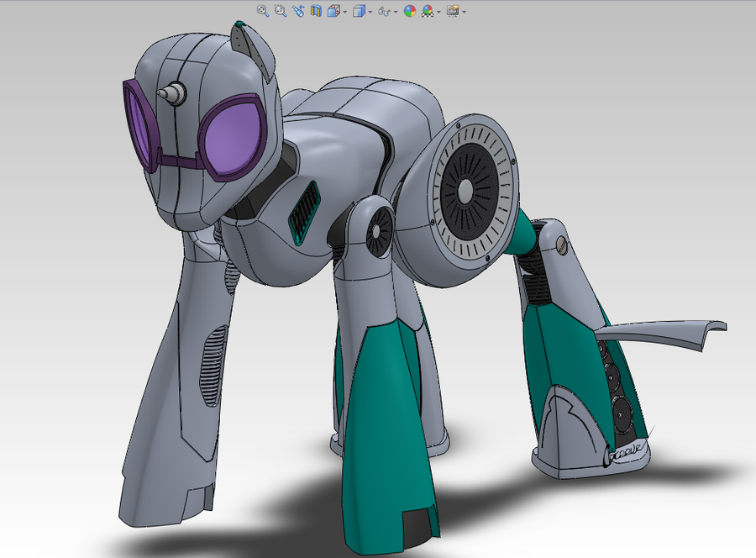The height and width of the screenshot is (558, 756).
Task: Toggle the Section View tool
Action: (316, 11)
